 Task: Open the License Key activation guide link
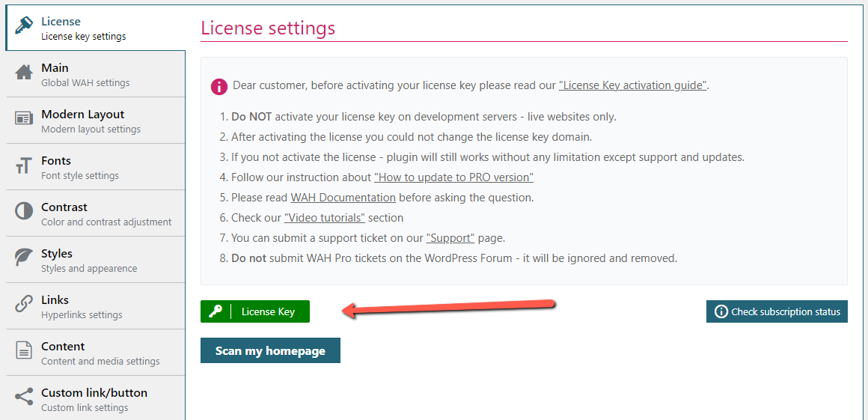coord(633,86)
